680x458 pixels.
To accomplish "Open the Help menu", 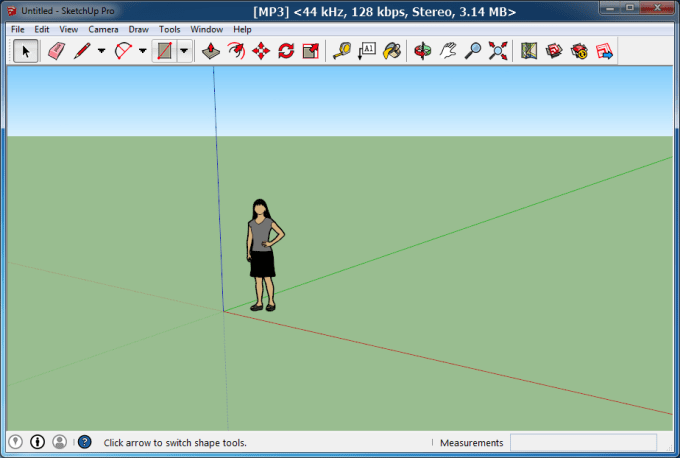I will click(x=242, y=29).
